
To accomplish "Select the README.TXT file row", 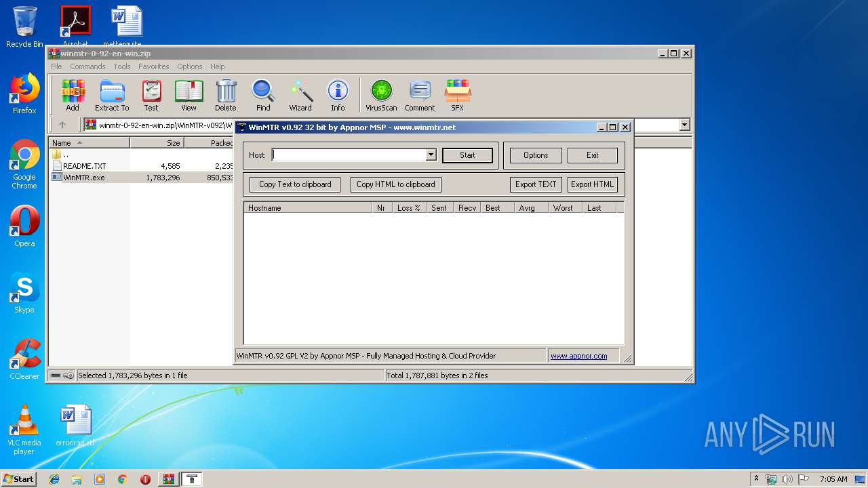I will pyautogui.click(x=141, y=166).
